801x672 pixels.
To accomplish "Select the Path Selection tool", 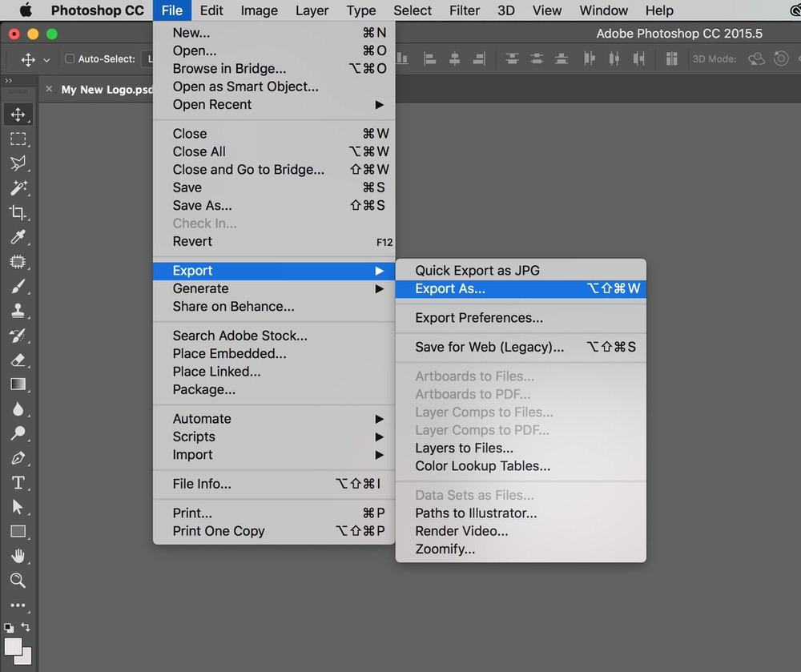I will point(18,507).
